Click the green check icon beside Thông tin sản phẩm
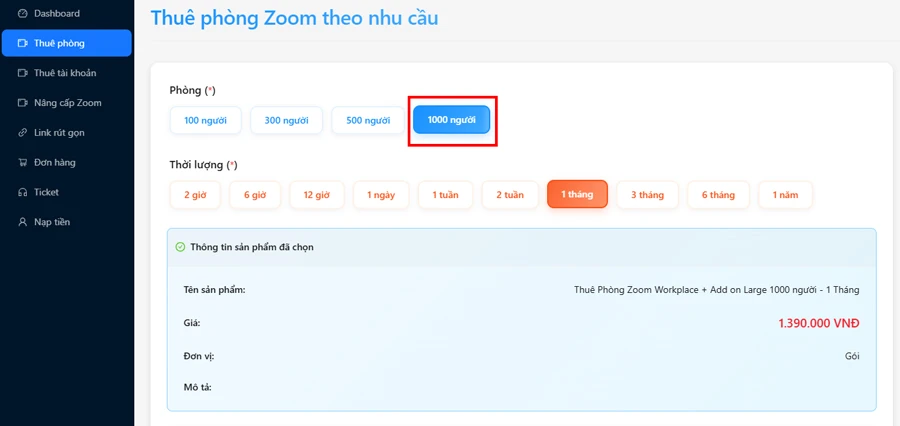 (x=180, y=247)
